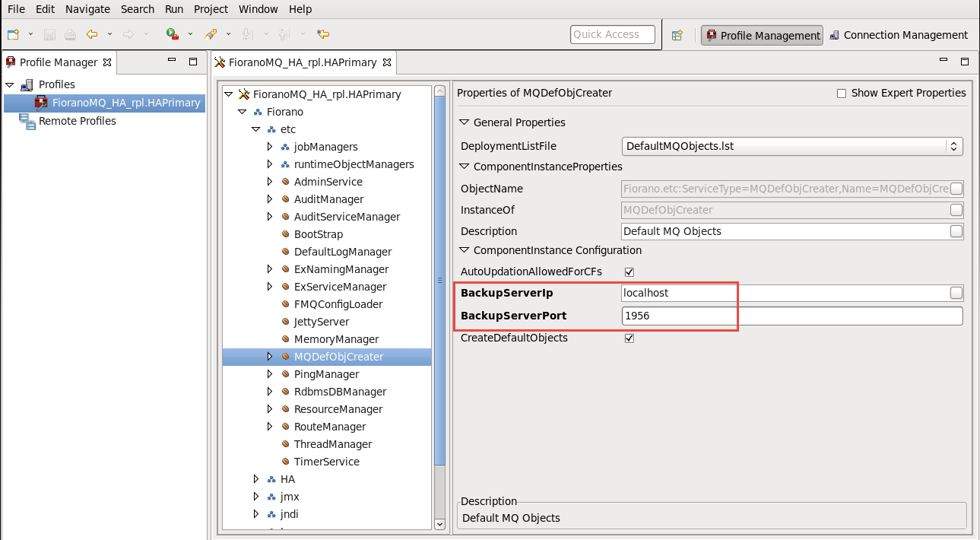Open the Window menu

tap(258, 9)
